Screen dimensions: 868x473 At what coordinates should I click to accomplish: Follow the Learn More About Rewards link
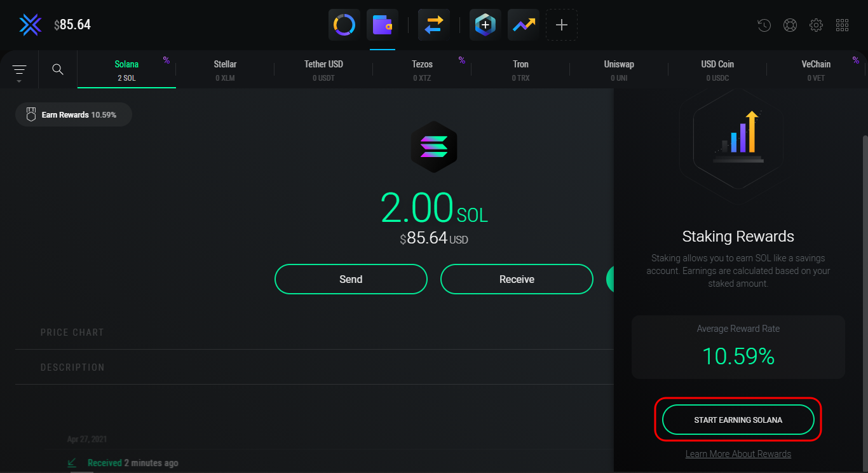coord(738,454)
